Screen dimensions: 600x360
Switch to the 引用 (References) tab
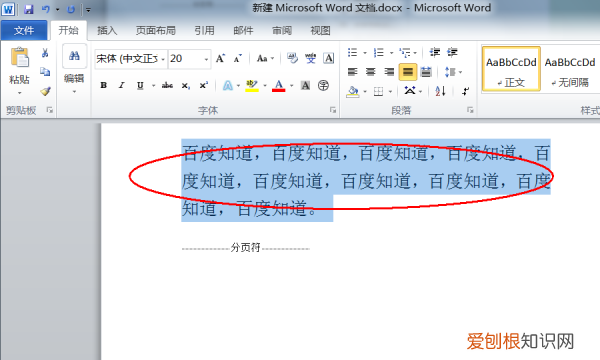click(x=204, y=30)
